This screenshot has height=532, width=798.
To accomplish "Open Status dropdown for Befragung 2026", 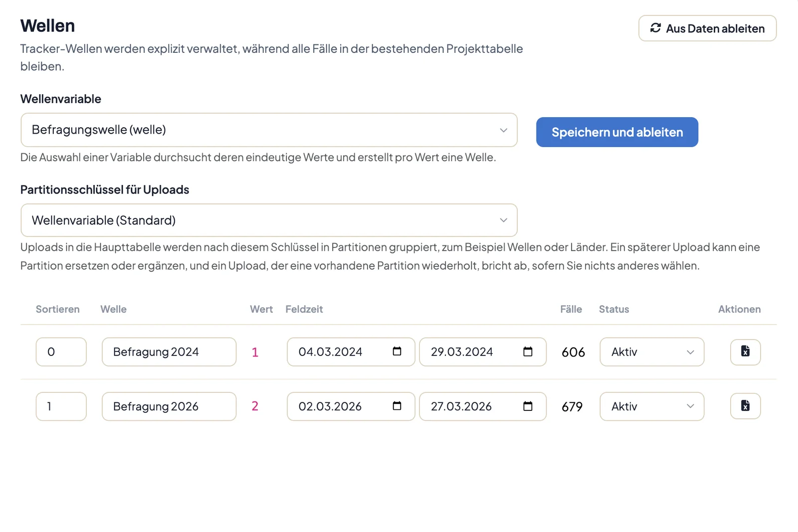I will pyautogui.click(x=652, y=406).
